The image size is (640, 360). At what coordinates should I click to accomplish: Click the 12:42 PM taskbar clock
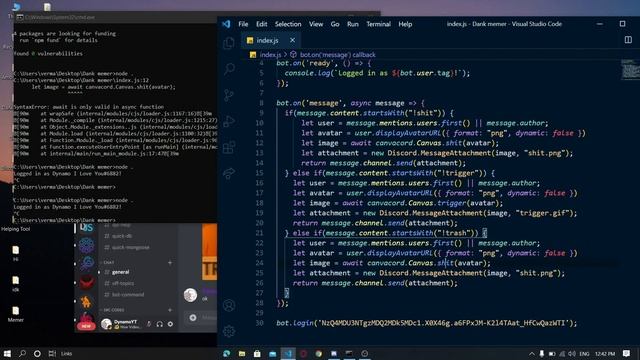click(x=605, y=353)
